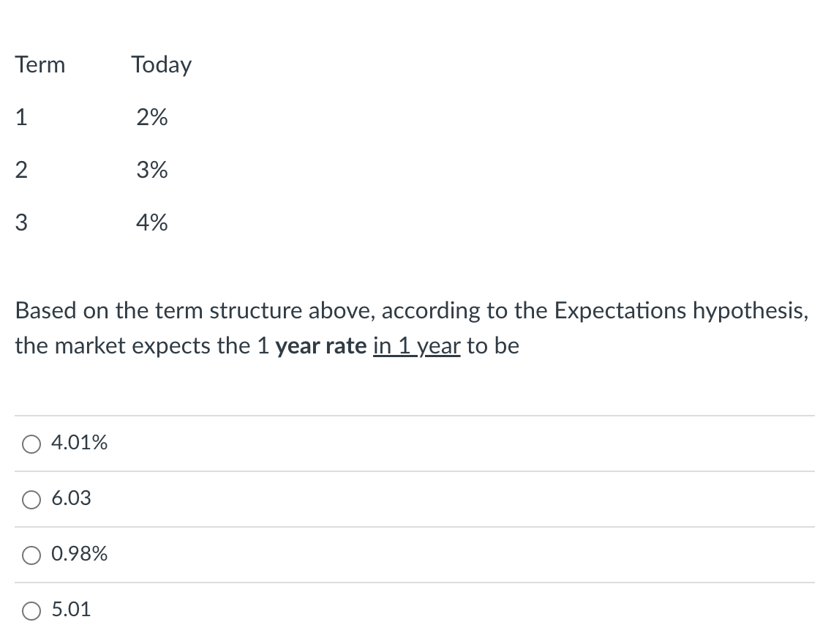Click the divider line above the answer options
Image resolution: width=831 pixels, height=644 pixels.
414,414
